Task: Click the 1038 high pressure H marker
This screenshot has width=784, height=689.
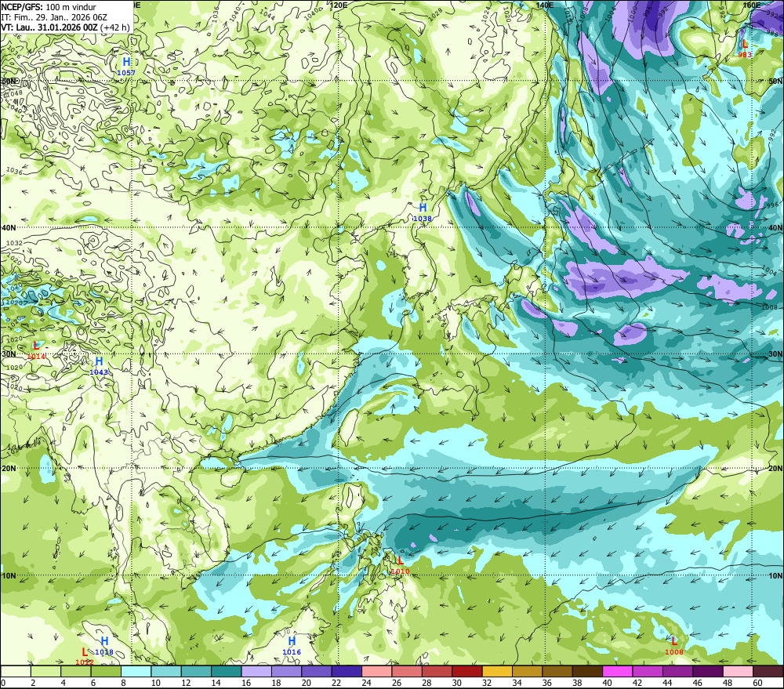Action: pos(423,208)
